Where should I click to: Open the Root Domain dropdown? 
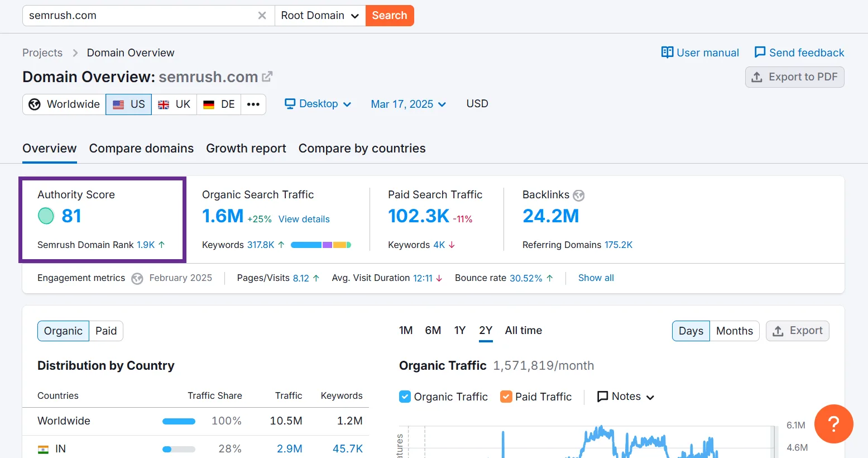320,16
